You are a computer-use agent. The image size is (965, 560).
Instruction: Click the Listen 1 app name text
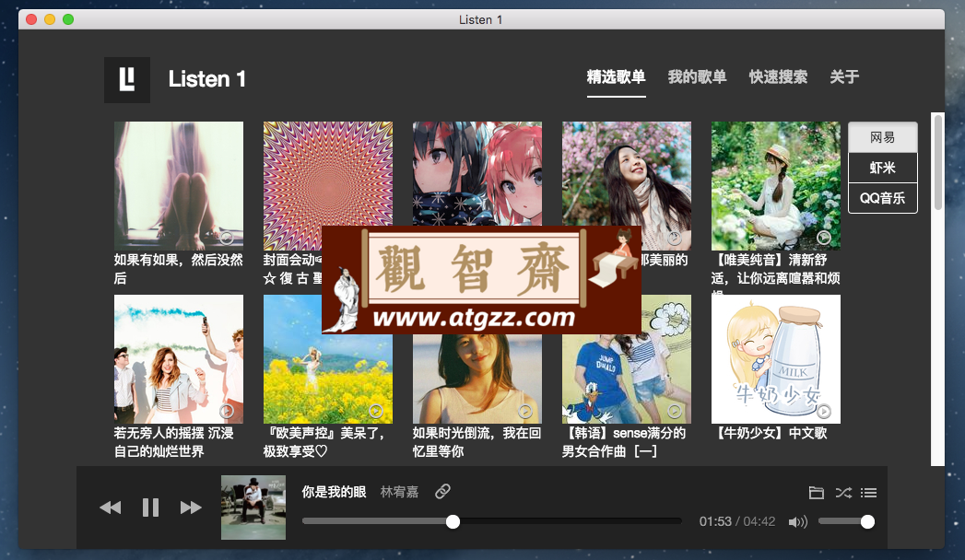(206, 79)
